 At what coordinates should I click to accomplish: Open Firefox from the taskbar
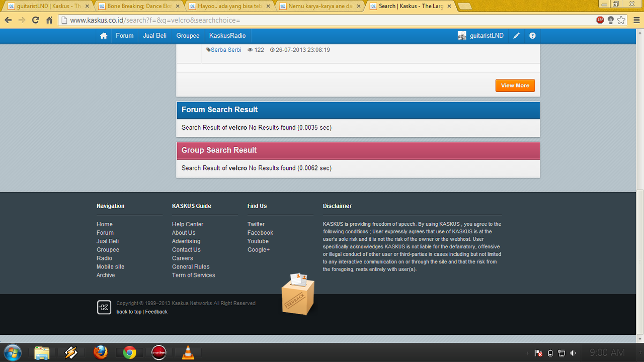tap(101, 353)
